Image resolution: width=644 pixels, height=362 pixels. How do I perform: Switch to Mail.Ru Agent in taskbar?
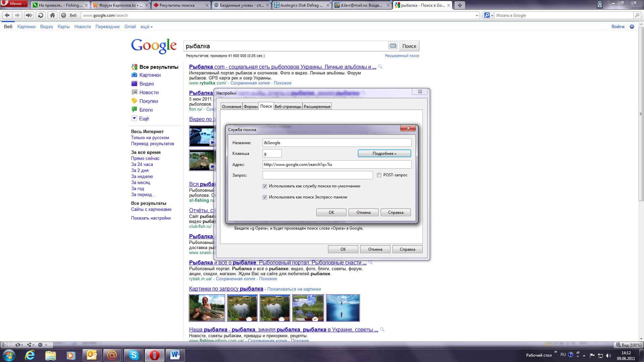[112, 355]
